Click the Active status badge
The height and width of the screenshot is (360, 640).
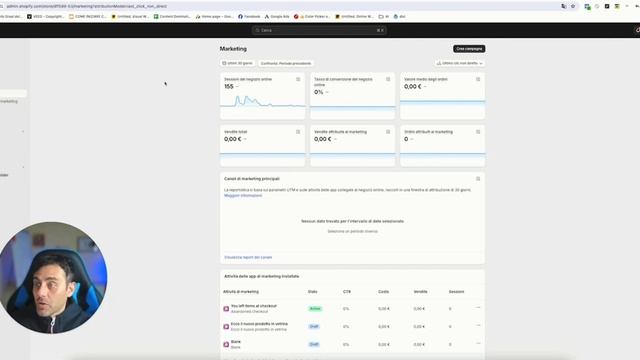pos(315,309)
